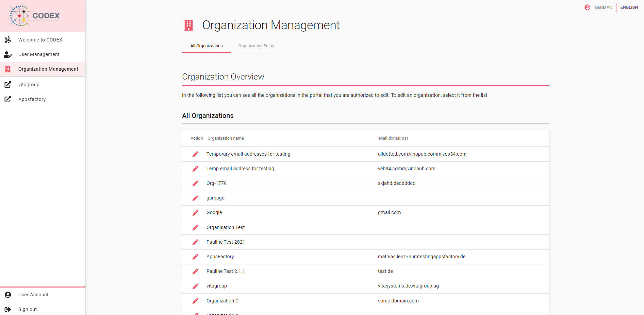Select the 'Google' organization name
The width and height of the screenshot is (644, 315).
pyautogui.click(x=214, y=212)
